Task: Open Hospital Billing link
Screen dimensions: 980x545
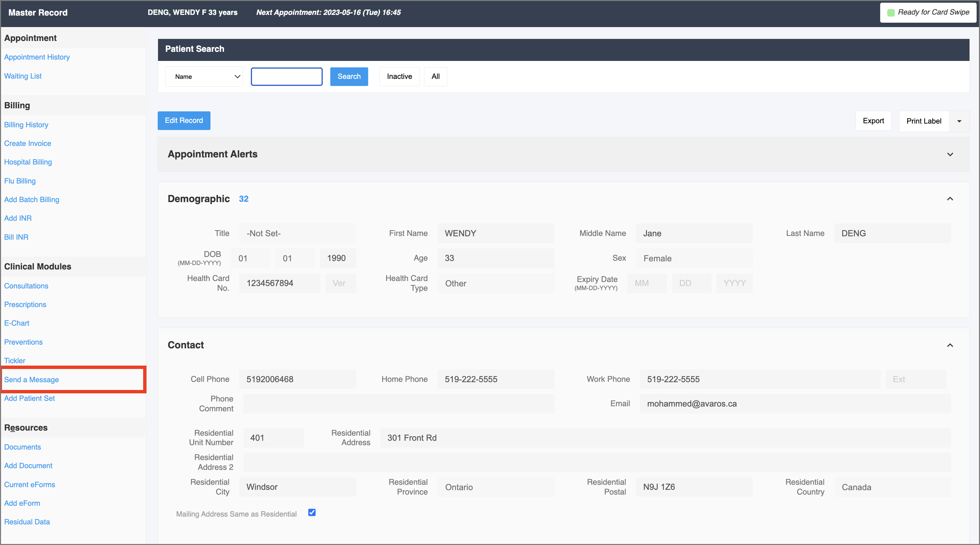Action: [x=28, y=162]
